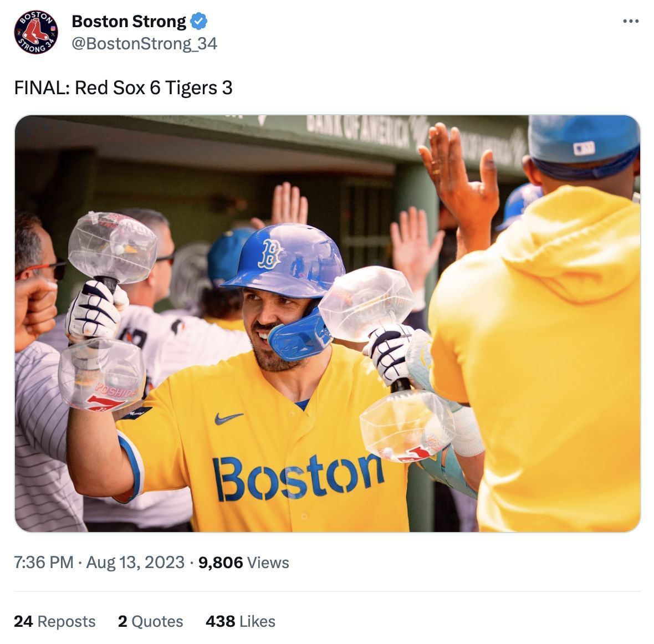Image resolution: width=654 pixels, height=644 pixels.
Task: View the 9,806 Views analytics
Action: pos(244,563)
